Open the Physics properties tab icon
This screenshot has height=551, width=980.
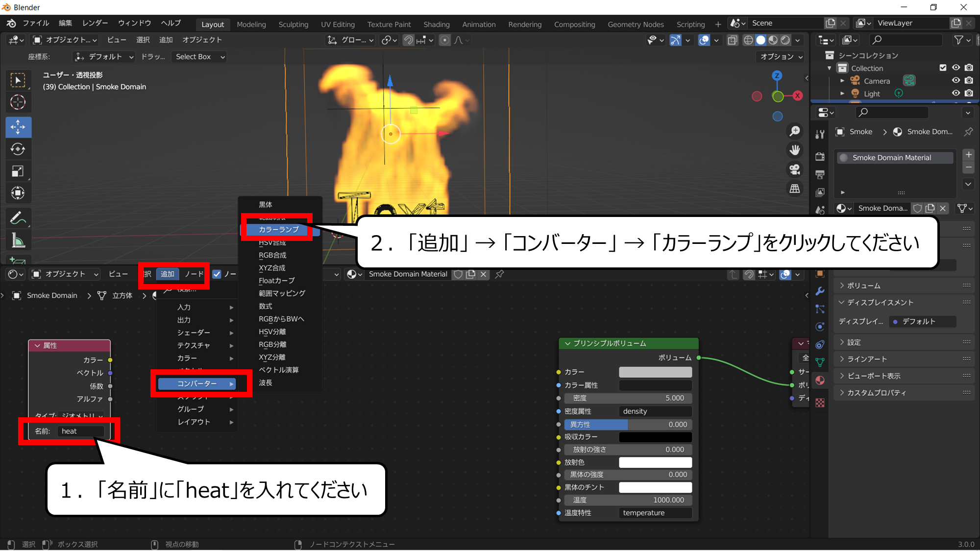[x=820, y=327]
